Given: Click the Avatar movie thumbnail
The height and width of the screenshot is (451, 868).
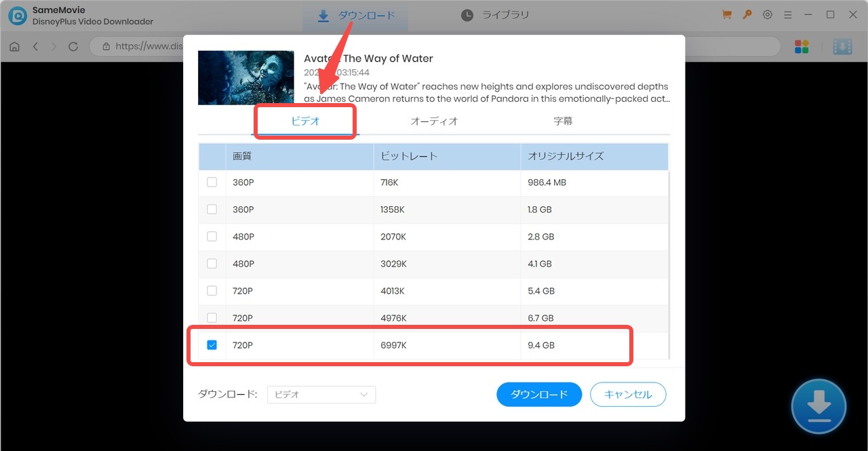Looking at the screenshot, I should point(246,77).
